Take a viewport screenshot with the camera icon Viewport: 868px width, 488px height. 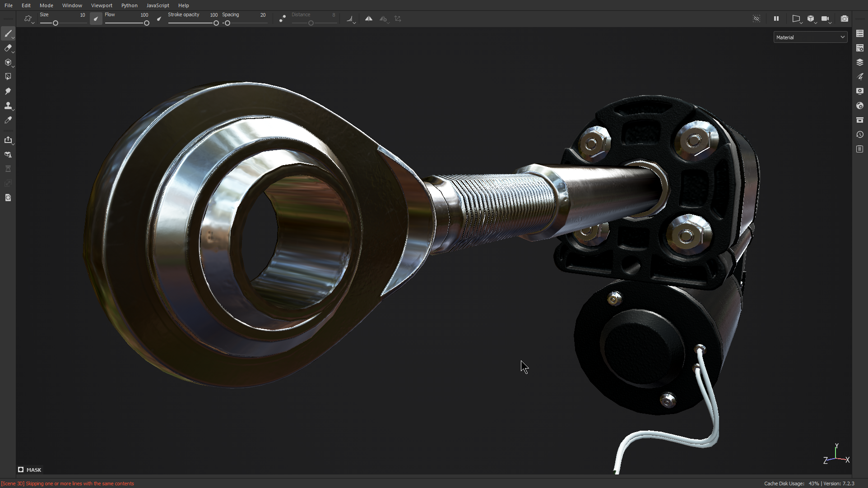click(x=845, y=19)
